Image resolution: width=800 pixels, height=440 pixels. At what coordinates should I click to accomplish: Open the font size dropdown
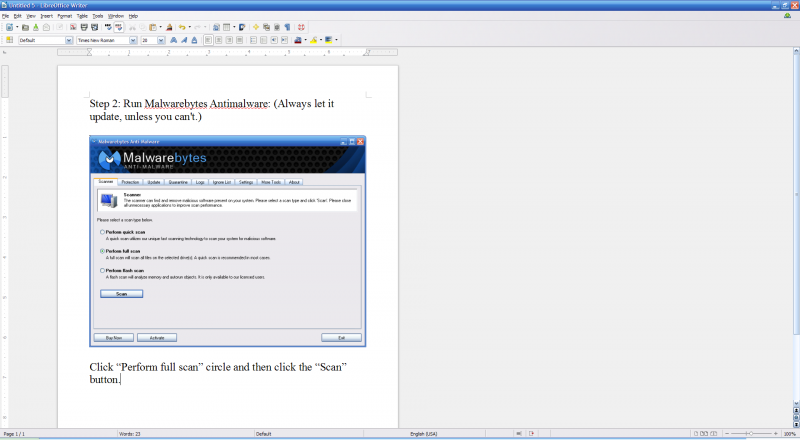(x=160, y=40)
